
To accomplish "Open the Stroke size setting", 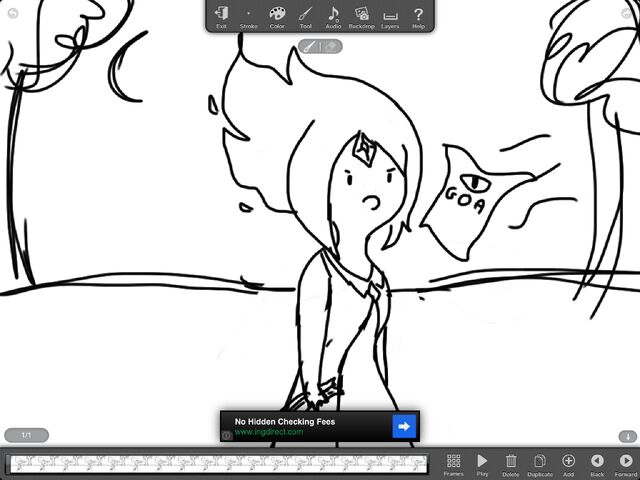I will point(248,17).
